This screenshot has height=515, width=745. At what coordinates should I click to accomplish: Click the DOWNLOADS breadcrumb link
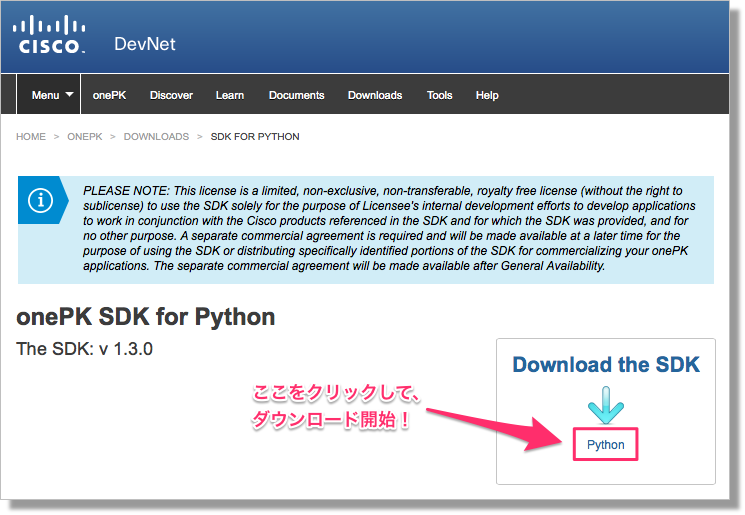(x=156, y=137)
